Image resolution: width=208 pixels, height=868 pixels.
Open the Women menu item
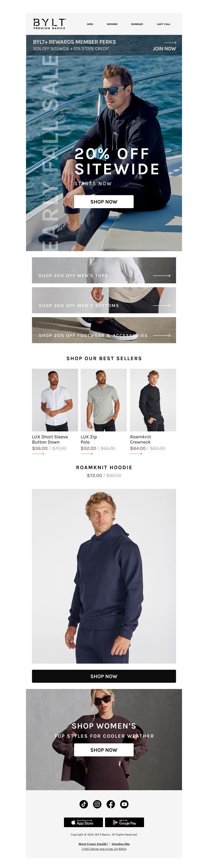(x=112, y=24)
